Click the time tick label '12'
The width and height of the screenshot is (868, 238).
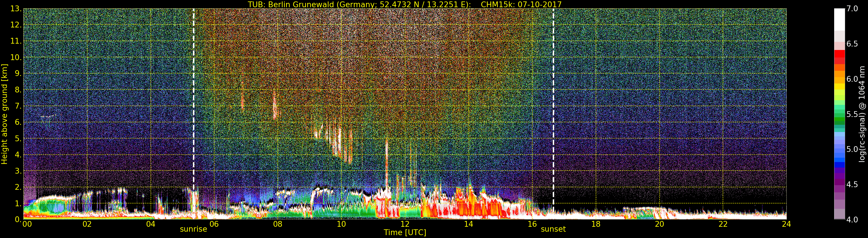point(405,224)
